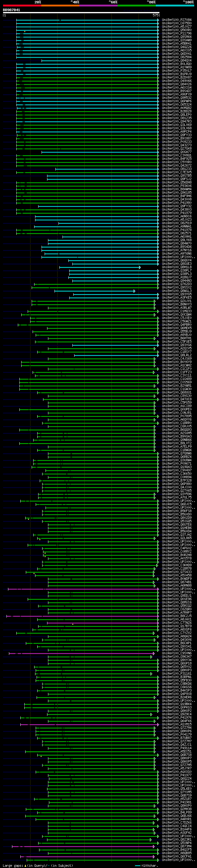Image resolution: width=197 pixels, height=868 pixels.
Task: Choose hit UniRef100_C3KK50
Action: 177,474
